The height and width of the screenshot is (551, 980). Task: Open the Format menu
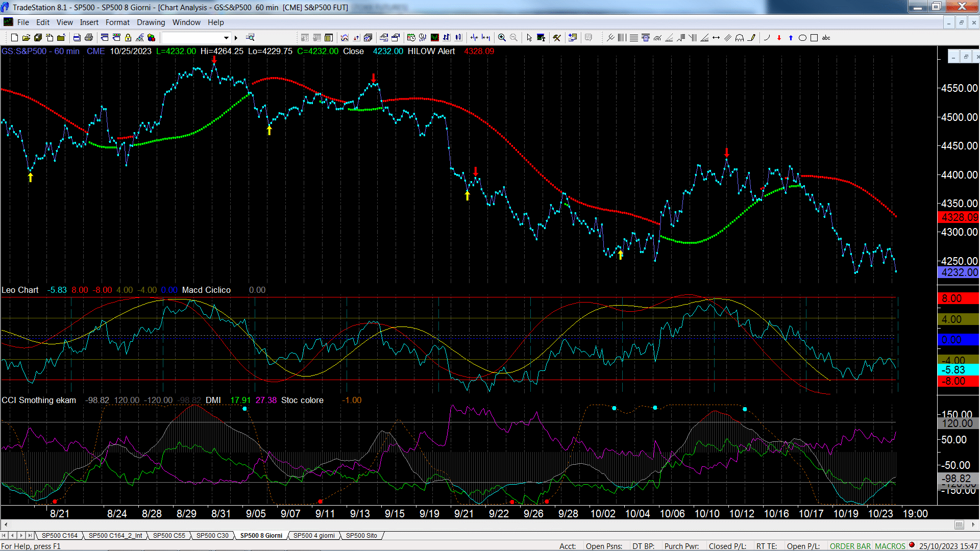coord(117,22)
